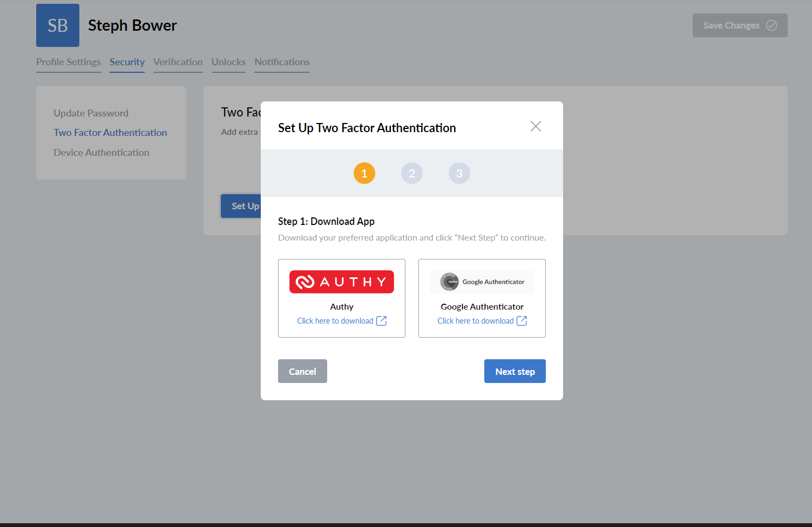The height and width of the screenshot is (527, 812).
Task: Click Google Authenticator's "Click here to download" link
Action: point(476,321)
